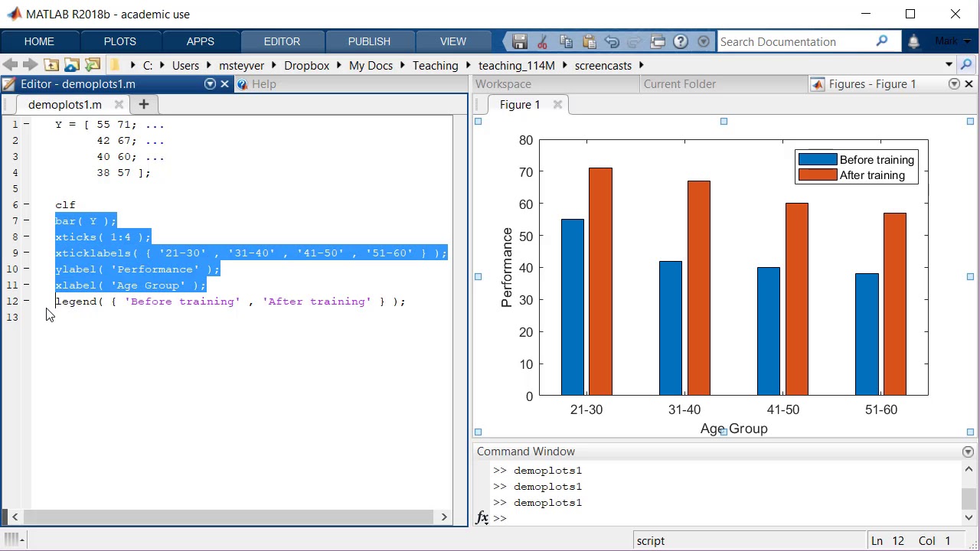Open the address bar path history dropdown
Screen dimensions: 980x551
tap(949, 65)
